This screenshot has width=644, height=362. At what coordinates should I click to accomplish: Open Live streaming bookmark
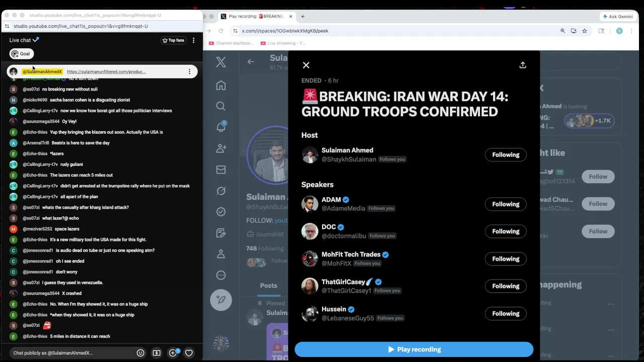click(283, 43)
